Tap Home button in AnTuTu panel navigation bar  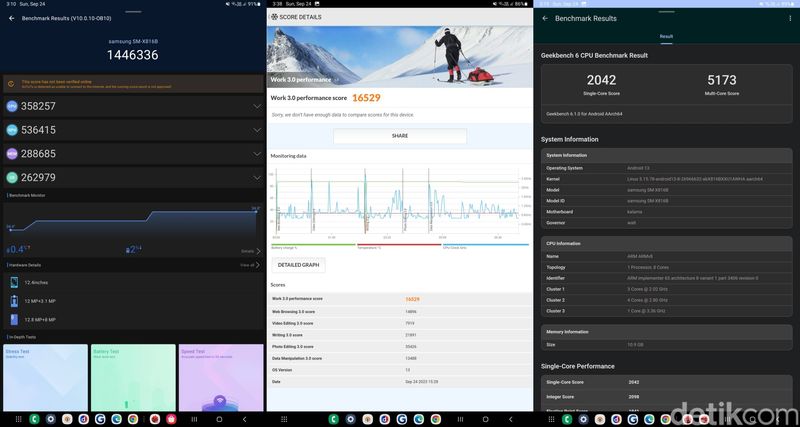[219, 419]
